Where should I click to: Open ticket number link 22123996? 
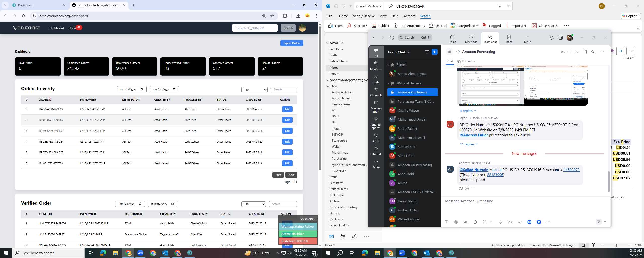tap(495, 175)
